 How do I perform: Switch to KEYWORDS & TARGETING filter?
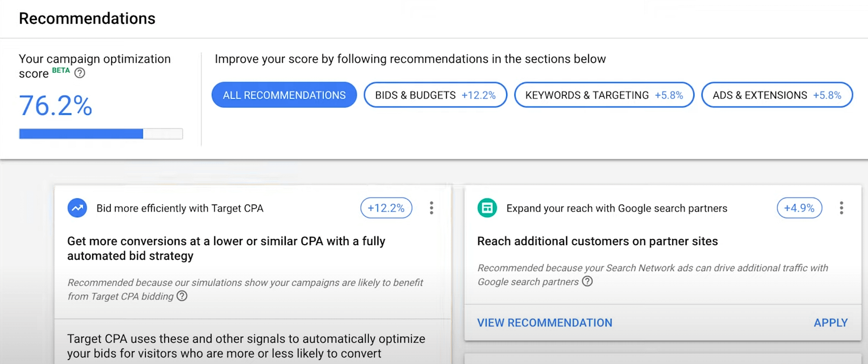point(604,95)
